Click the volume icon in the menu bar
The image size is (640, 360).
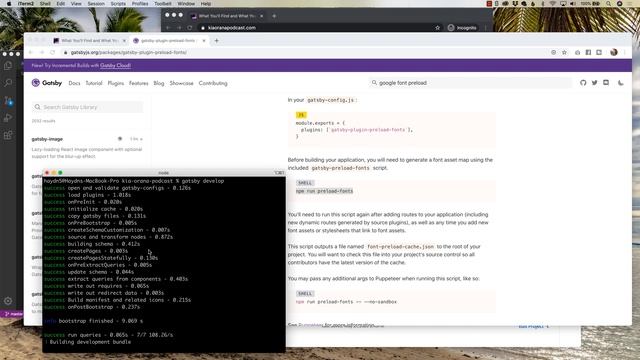click(x=573, y=4)
